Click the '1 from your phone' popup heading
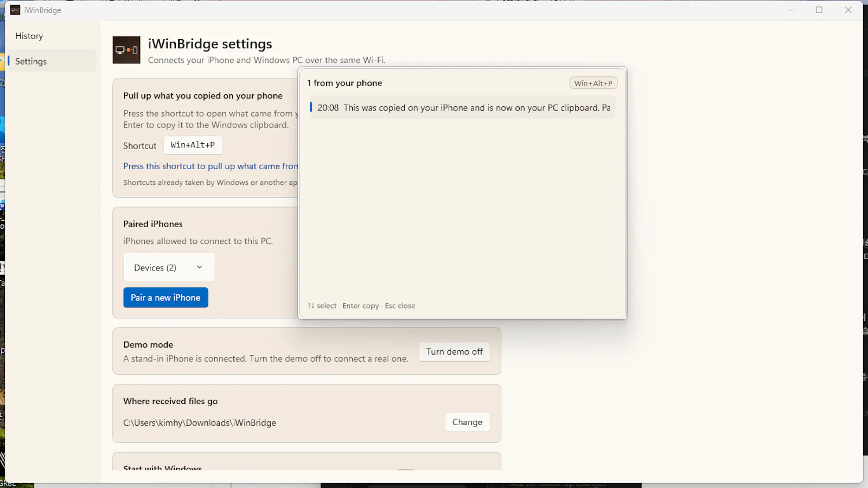The image size is (868, 488). 344,83
